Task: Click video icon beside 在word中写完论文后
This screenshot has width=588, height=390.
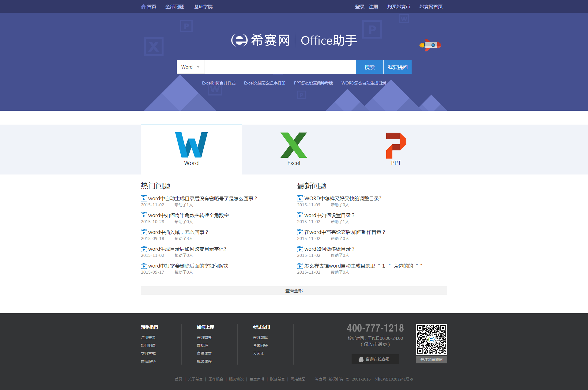Action: 300,232
